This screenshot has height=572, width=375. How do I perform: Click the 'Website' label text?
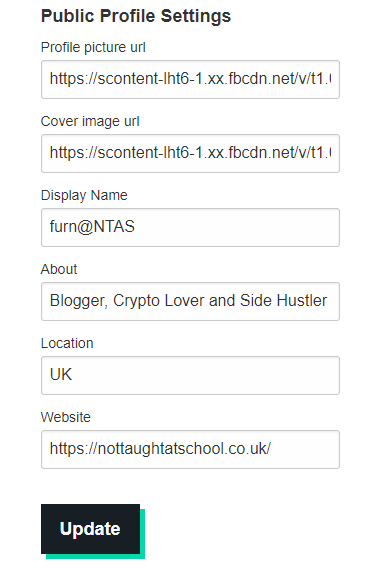click(66, 417)
